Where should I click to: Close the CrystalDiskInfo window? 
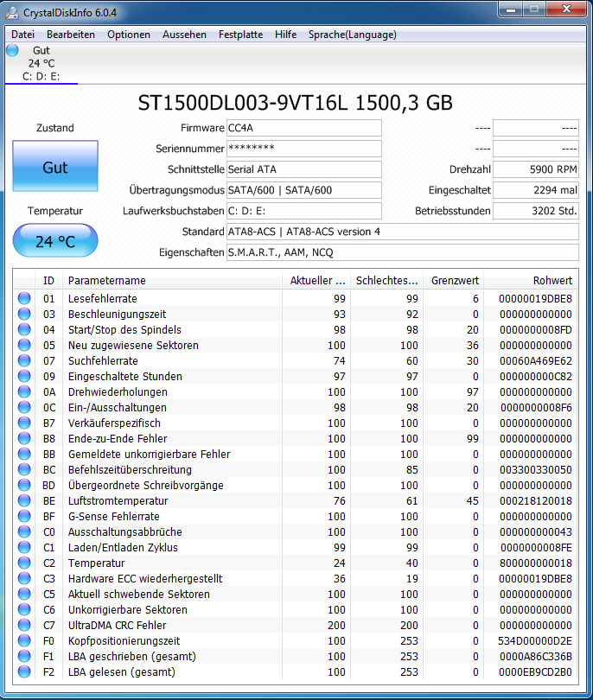click(x=567, y=9)
